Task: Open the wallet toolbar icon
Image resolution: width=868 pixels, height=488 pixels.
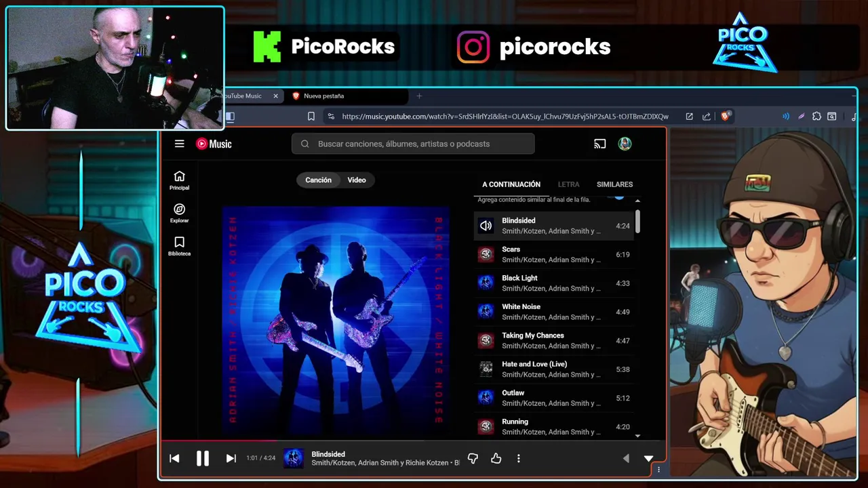Action: coord(832,117)
